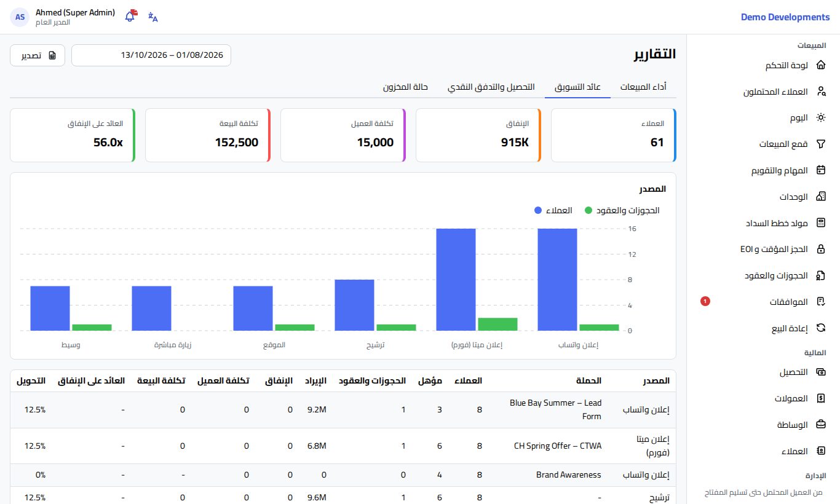
Task: Toggle the العملاء blue legend dot
Action: (538, 210)
